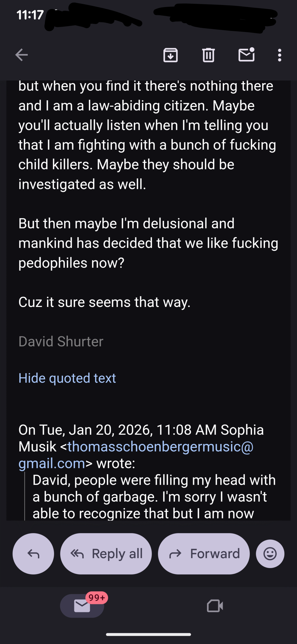Tap the Reply all button
This screenshot has height=644, width=297.
point(106,554)
